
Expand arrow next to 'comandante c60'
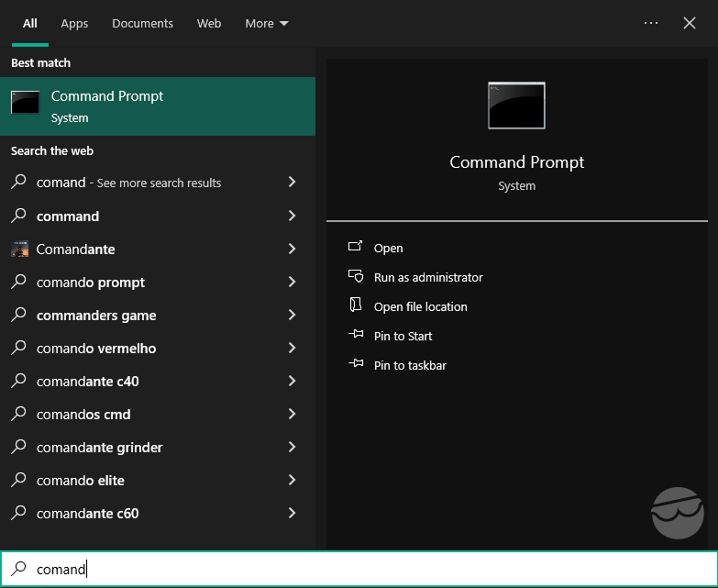pos(293,512)
